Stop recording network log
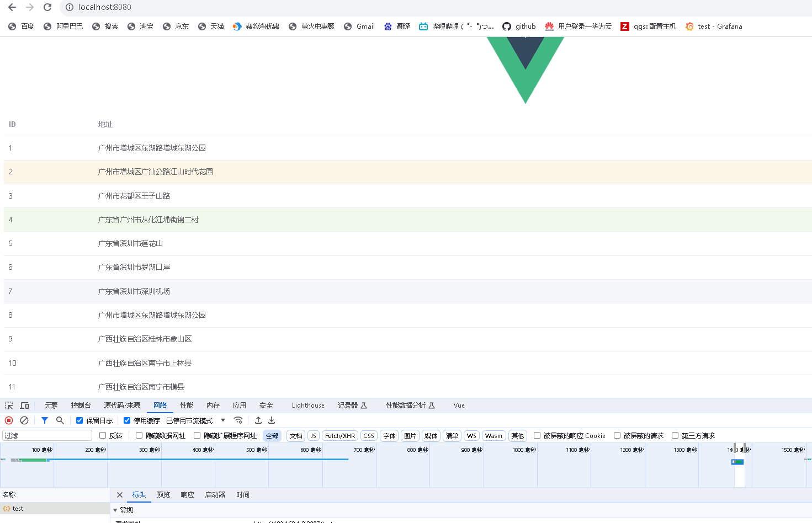 click(8, 420)
